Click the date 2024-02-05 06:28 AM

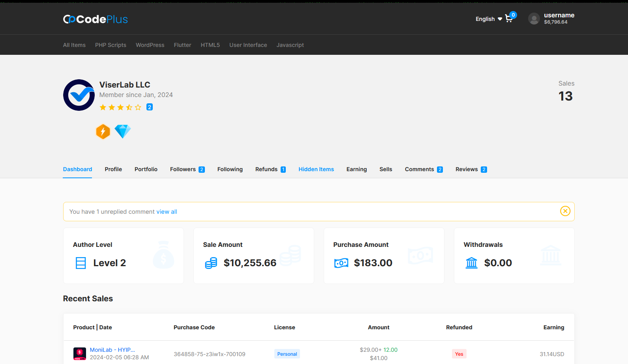[120, 357]
